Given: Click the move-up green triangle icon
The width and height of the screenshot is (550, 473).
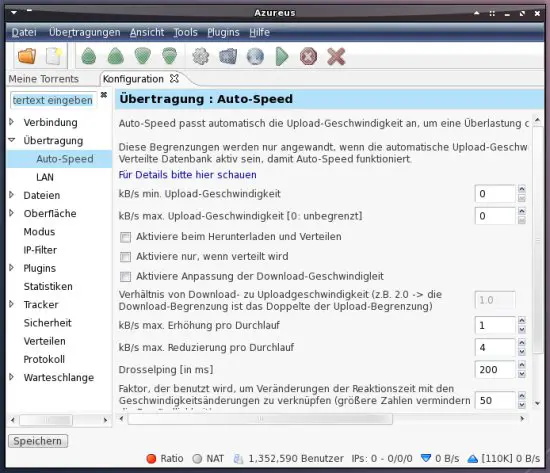Looking at the screenshot, I should click(116, 56).
